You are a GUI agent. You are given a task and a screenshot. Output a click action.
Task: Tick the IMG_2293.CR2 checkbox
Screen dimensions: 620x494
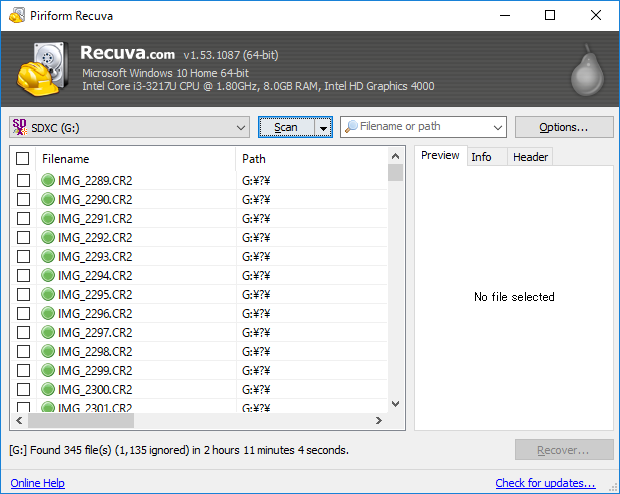(23, 256)
